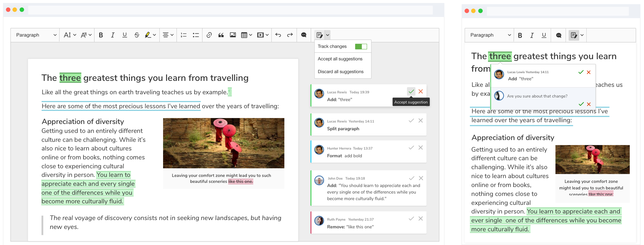Open Paragraph dropdown in right editor window
This screenshot has height=245, width=644.
click(490, 35)
